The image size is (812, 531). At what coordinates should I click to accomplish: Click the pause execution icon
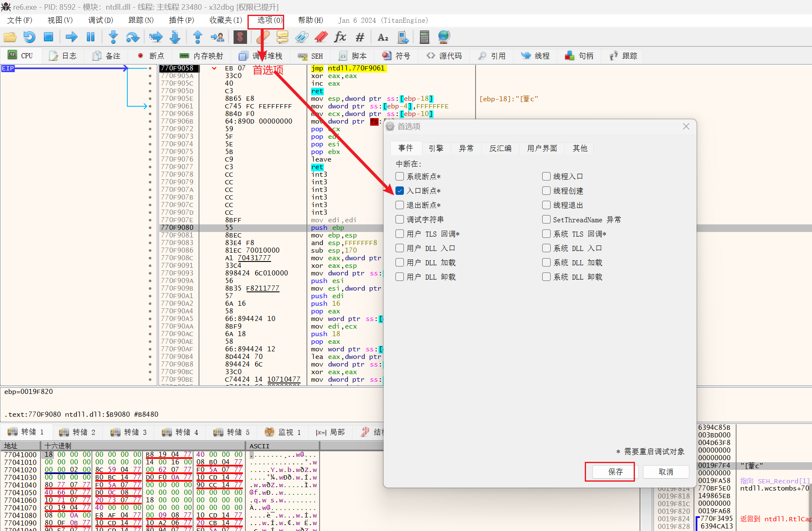pos(90,37)
